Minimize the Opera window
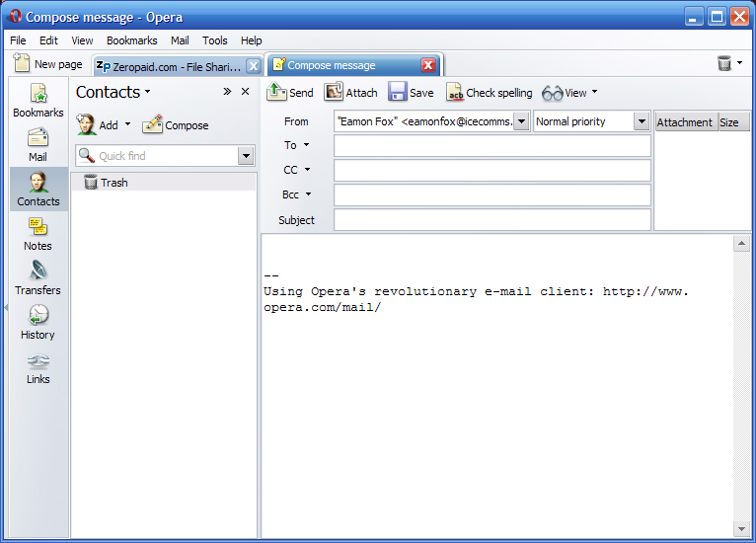The height and width of the screenshot is (543, 756). pos(693,17)
